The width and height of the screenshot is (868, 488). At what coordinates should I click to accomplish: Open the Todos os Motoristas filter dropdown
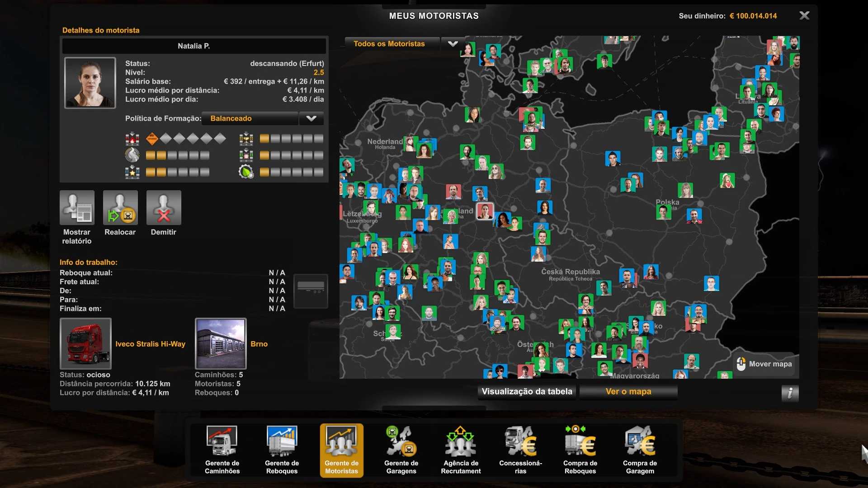(452, 44)
